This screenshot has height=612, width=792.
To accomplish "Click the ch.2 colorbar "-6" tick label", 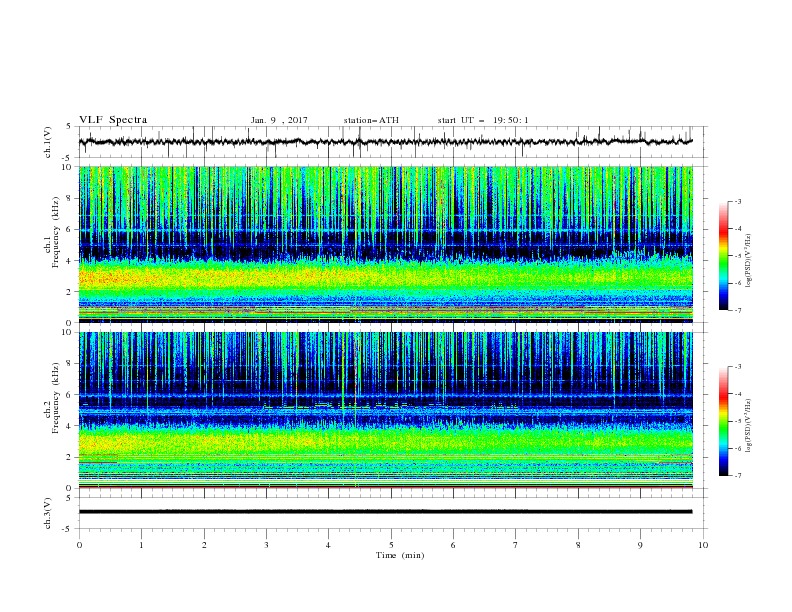I will 738,448.
